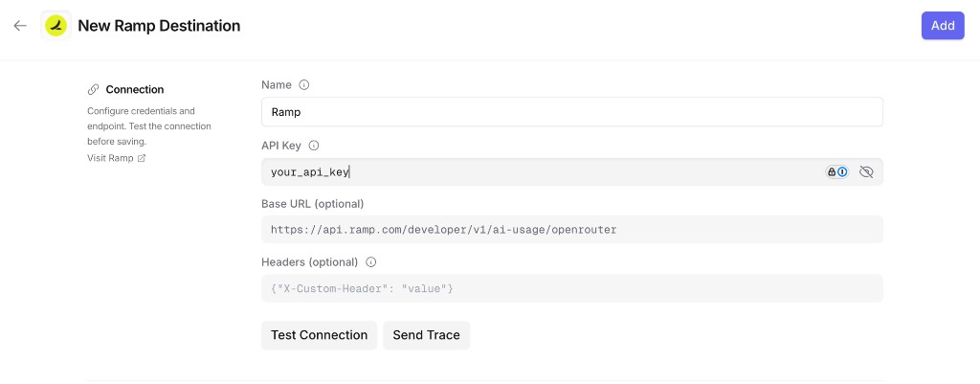The image size is (980, 384).
Task: Click the API Key info icon
Action: [313, 146]
